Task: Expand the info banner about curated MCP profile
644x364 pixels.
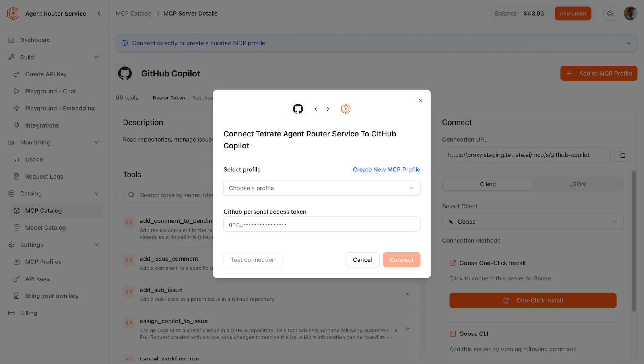Action: (628, 43)
